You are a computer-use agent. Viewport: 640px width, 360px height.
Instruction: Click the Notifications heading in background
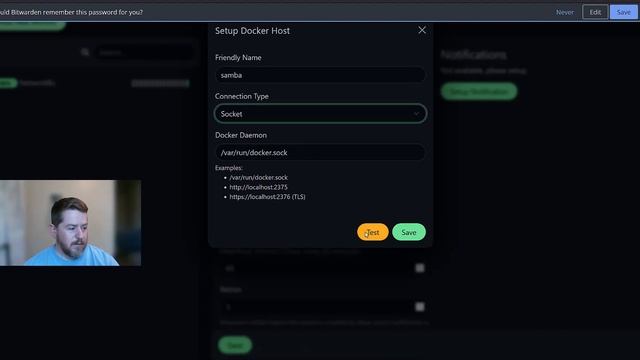click(x=474, y=55)
